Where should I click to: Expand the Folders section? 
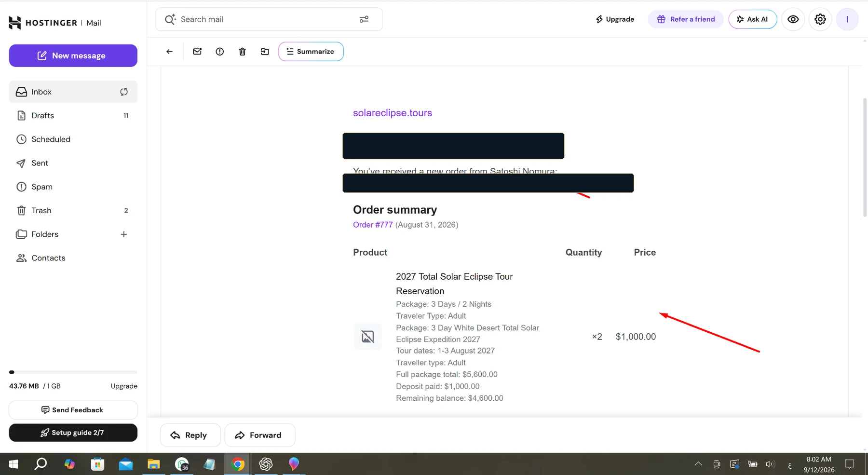[x=45, y=234]
